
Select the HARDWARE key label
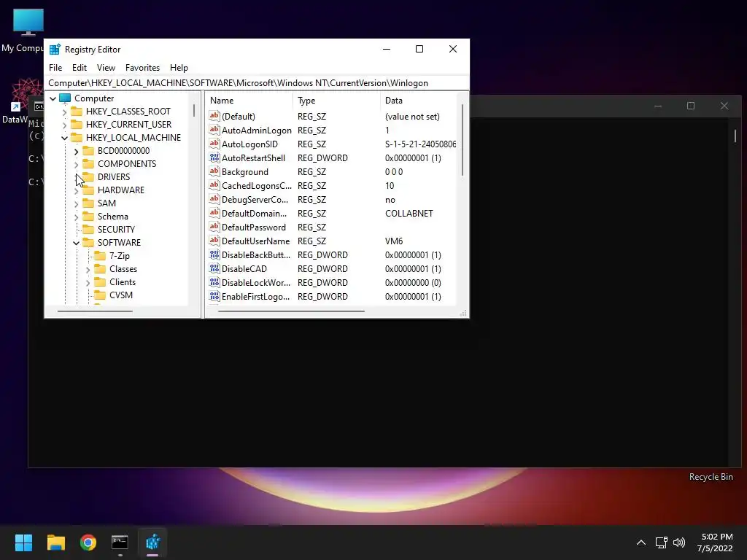coord(120,190)
